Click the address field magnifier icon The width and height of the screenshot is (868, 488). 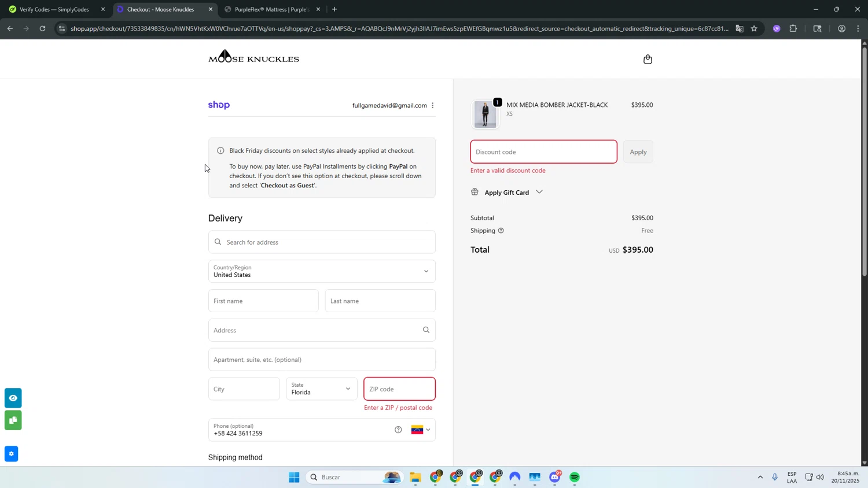tap(426, 330)
